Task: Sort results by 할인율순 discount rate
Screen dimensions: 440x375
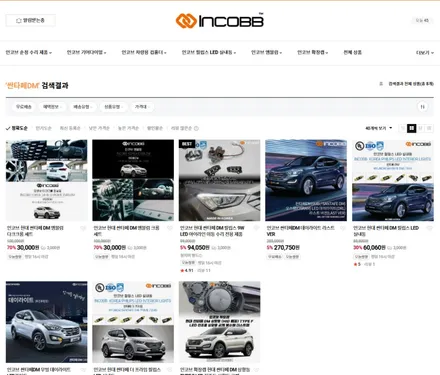Action: tap(155, 128)
